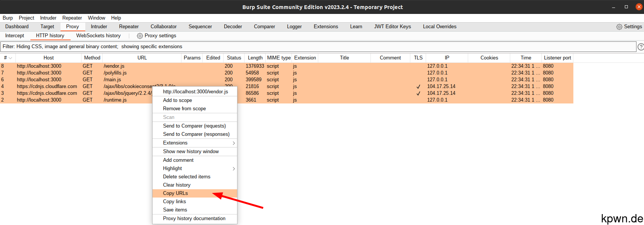Select Send to Comparer (responses)

pos(195,134)
